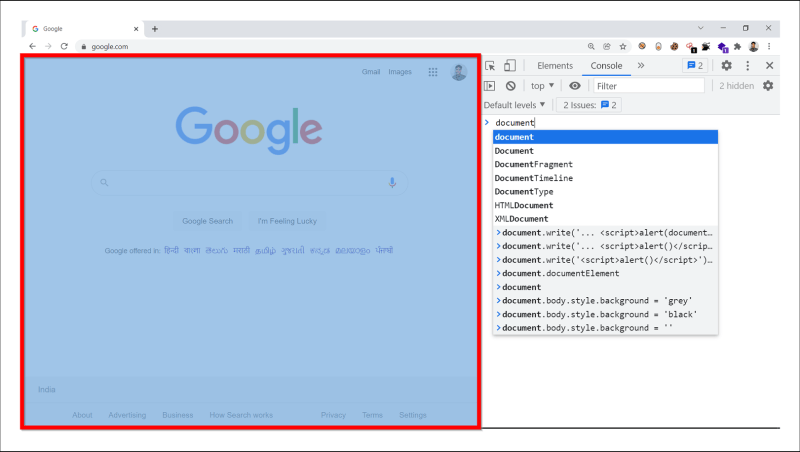Pick history entry setting background to 'black'
This screenshot has width=800, height=452.
[605, 314]
